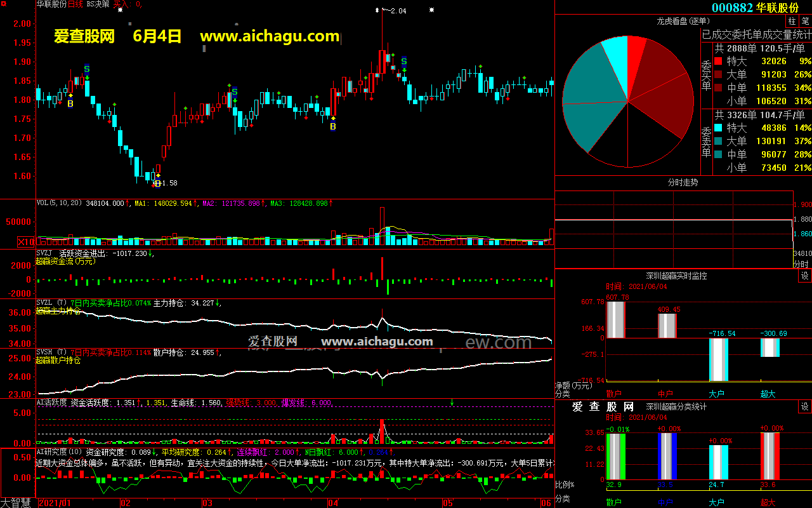
Task: Click the 大智慧 logo
Action: click(x=17, y=502)
